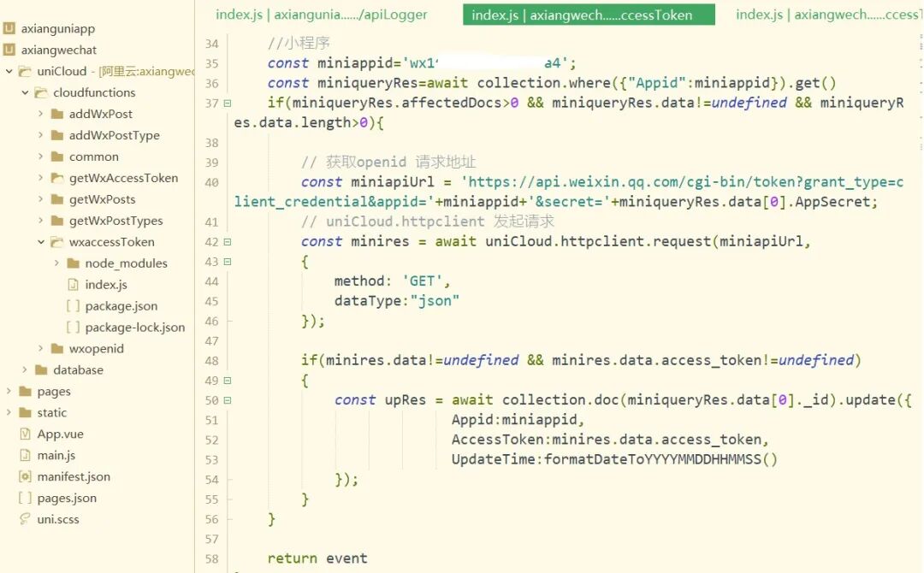Select the static folder icon

tap(26, 412)
